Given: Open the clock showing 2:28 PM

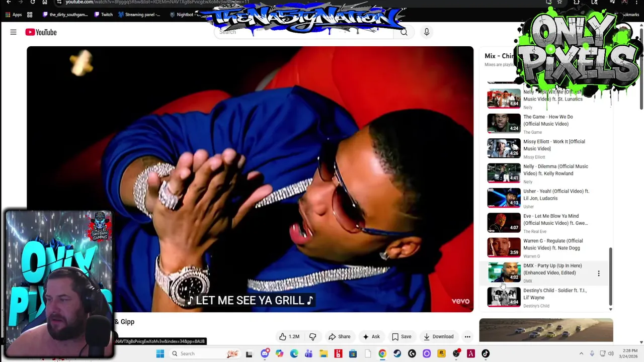Looking at the screenshot, I should click(629, 353).
